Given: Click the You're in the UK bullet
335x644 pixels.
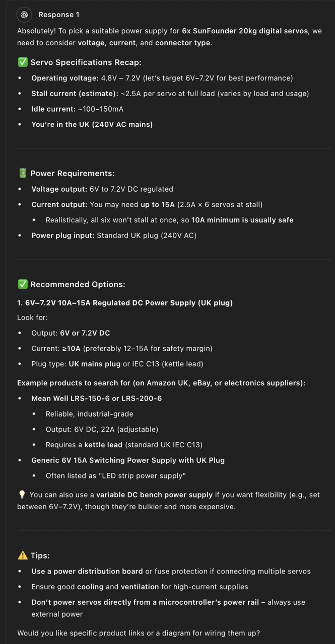Looking at the screenshot, I should 92,124.
